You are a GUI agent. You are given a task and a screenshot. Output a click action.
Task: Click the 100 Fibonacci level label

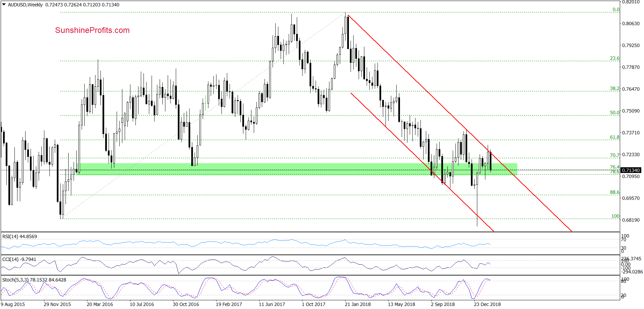click(x=615, y=216)
